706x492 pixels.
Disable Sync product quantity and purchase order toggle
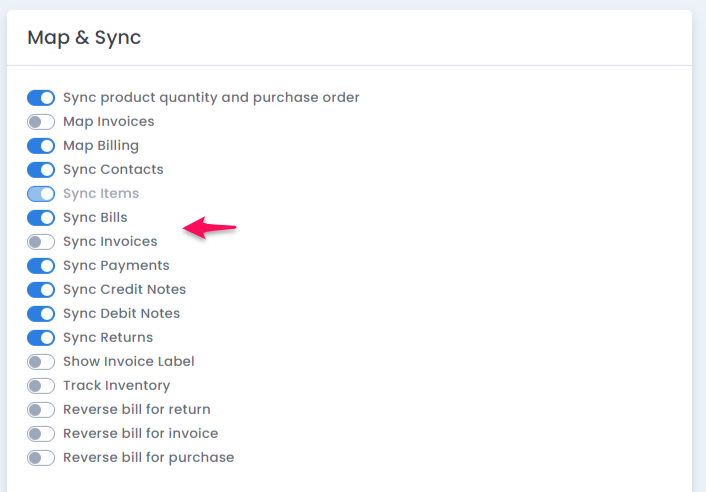pyautogui.click(x=41, y=98)
